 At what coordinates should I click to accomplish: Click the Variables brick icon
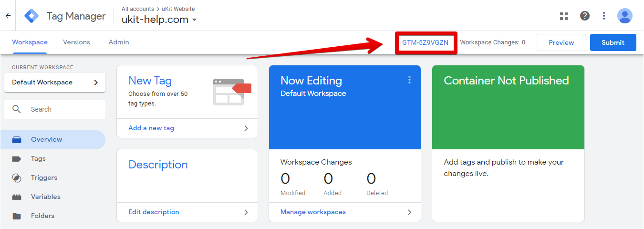17,197
